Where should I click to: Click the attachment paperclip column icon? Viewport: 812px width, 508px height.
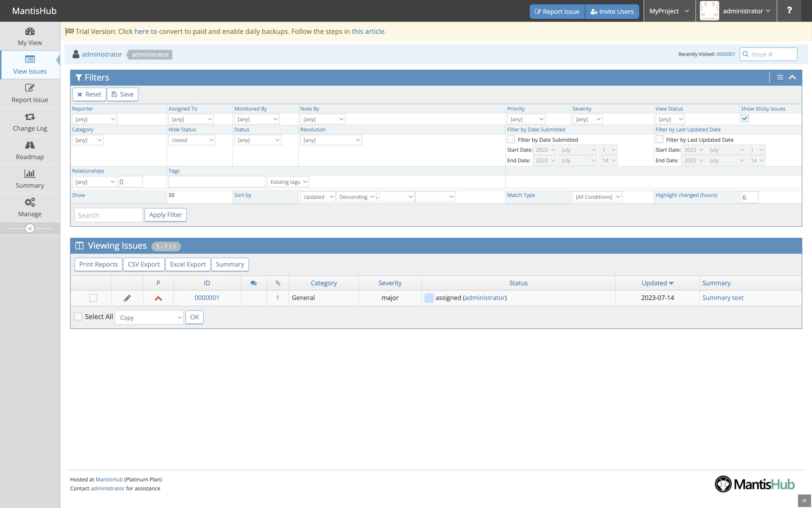point(278,283)
